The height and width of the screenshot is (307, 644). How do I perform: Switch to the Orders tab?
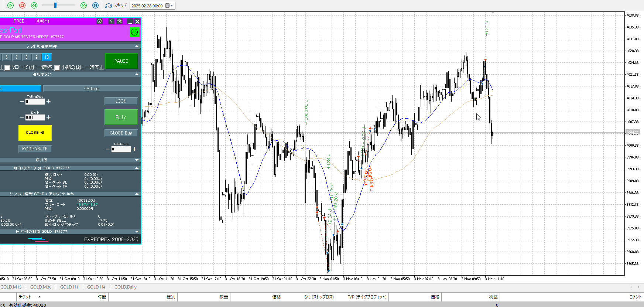click(x=91, y=89)
